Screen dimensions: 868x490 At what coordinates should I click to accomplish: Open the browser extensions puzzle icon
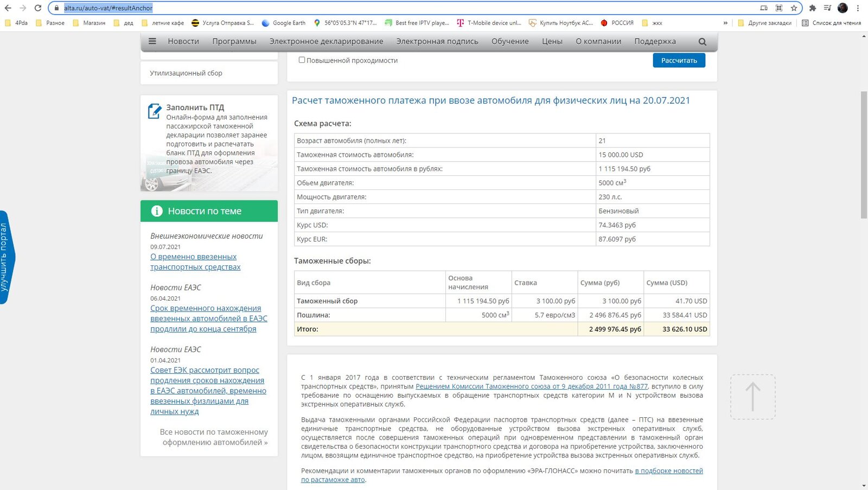(x=812, y=8)
